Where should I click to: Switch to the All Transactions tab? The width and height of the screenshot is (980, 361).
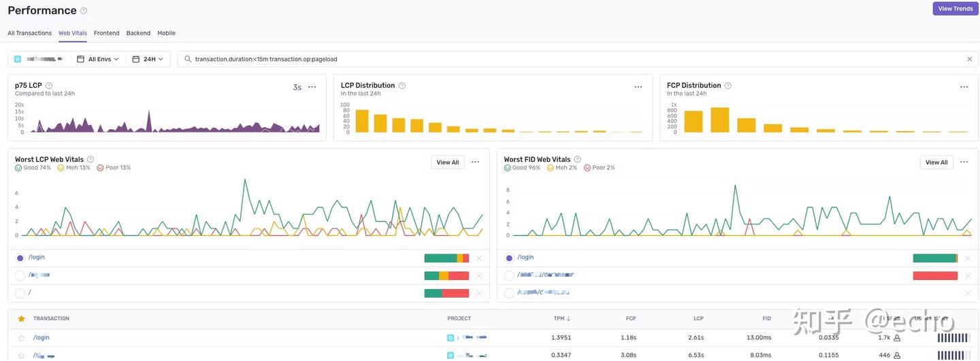[29, 33]
